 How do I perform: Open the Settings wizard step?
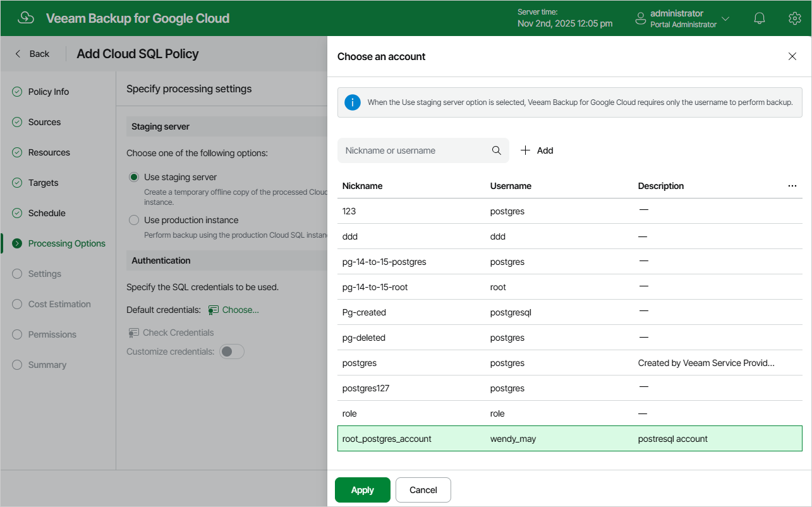[x=45, y=274]
